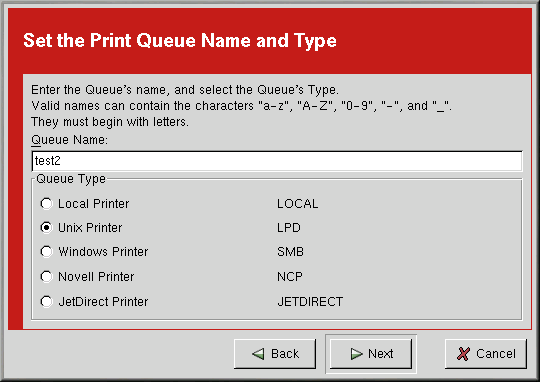Return with the Back button
540x382 pixels.
(x=275, y=354)
